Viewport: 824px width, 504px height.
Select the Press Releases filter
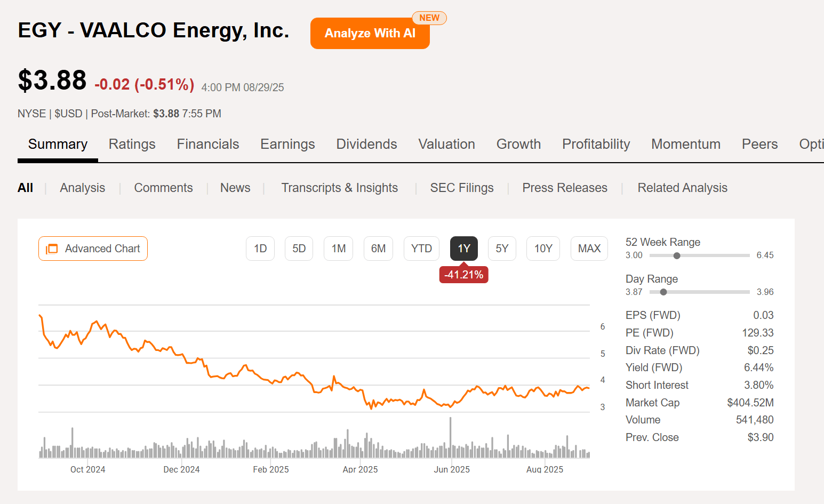click(565, 188)
